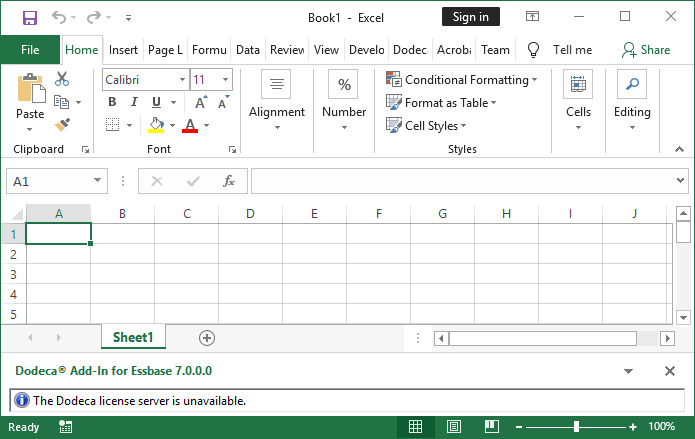Open the Calibri font name dropdown
This screenshot has width=695, height=439.
pos(182,80)
